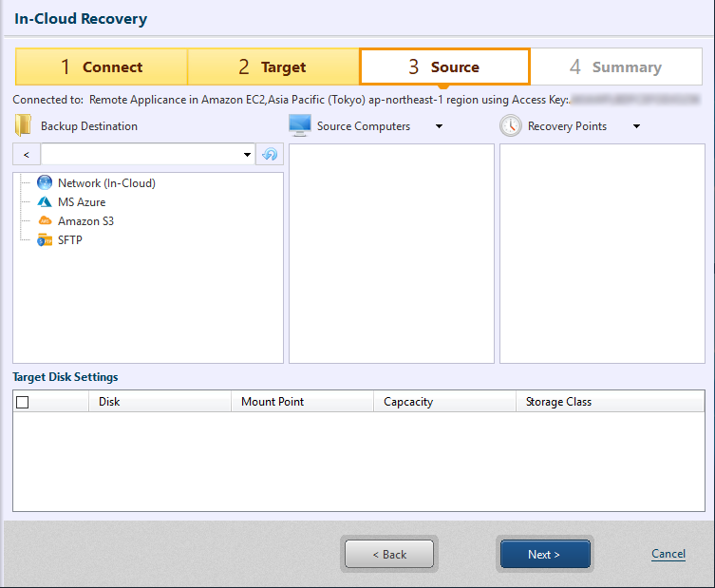Click the Backup Destination folder icon
Image resolution: width=715 pixels, height=588 pixels.
tap(23, 125)
